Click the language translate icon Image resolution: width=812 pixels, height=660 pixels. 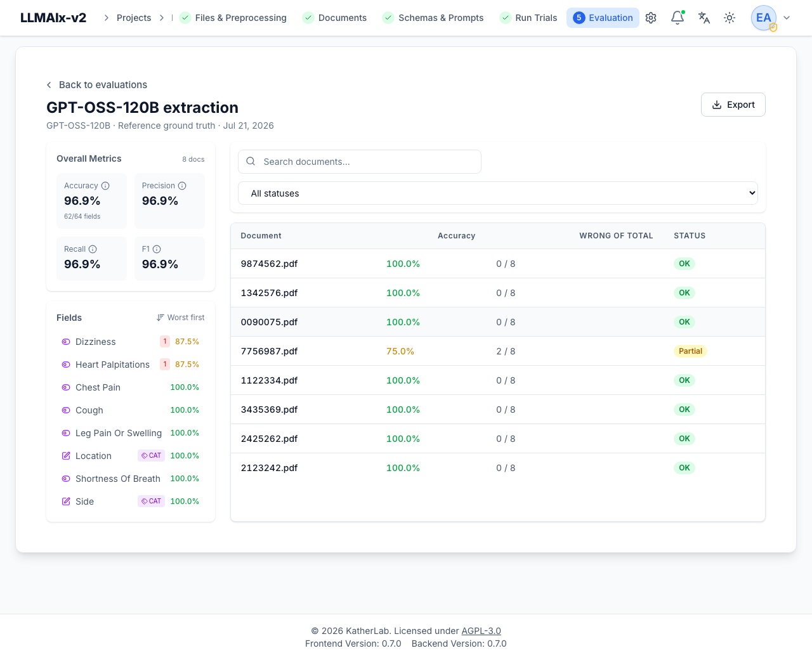pos(704,18)
